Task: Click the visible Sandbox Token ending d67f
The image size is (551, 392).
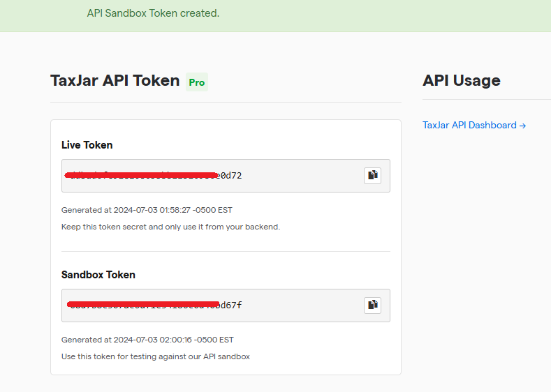Action: coord(232,306)
